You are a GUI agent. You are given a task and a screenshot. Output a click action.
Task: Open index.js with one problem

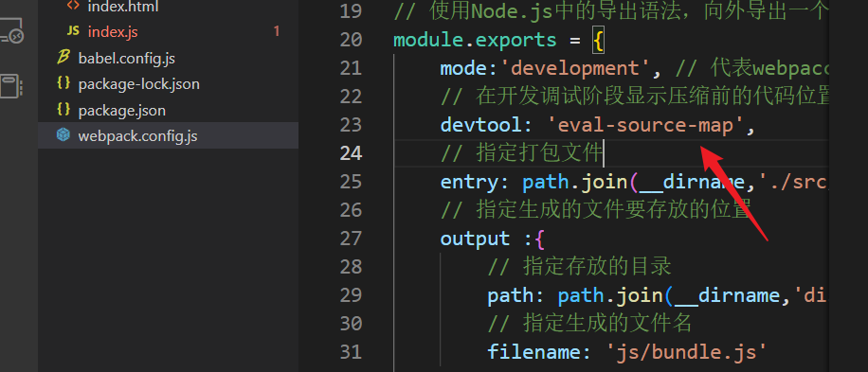(113, 32)
